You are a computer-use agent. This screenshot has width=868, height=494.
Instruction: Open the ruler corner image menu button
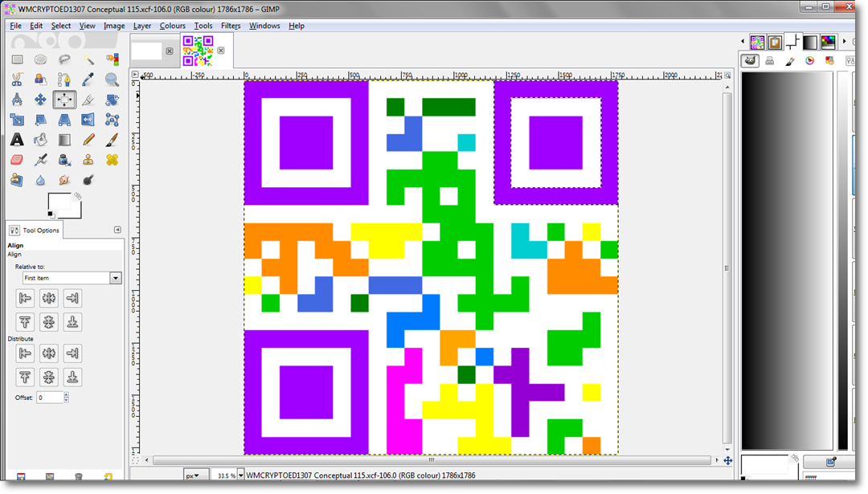click(136, 75)
